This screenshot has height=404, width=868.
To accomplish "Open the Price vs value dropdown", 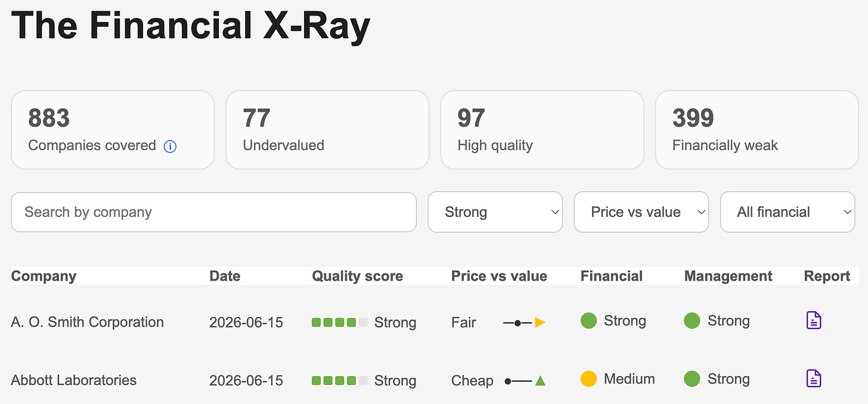I will 641,212.
